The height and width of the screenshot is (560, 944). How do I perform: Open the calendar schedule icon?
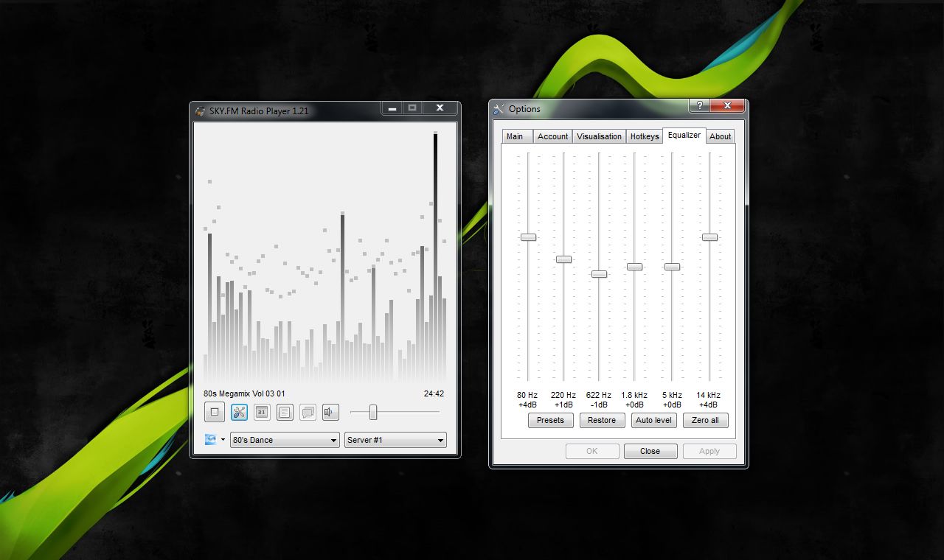click(261, 413)
